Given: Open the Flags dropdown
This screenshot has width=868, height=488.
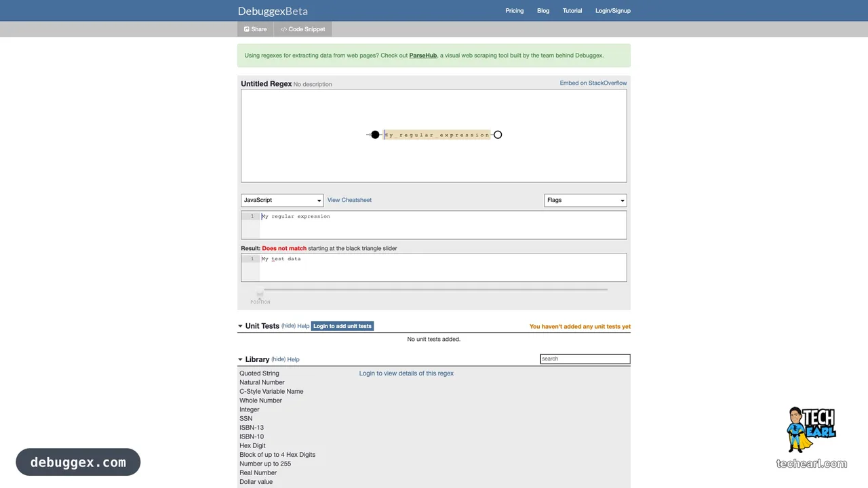Looking at the screenshot, I should point(585,200).
